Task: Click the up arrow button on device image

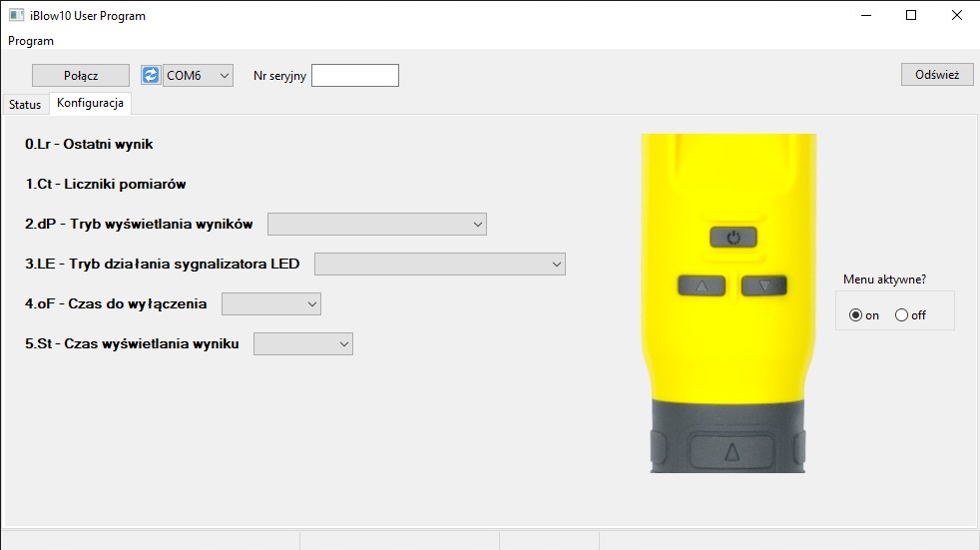Action: tap(702, 286)
